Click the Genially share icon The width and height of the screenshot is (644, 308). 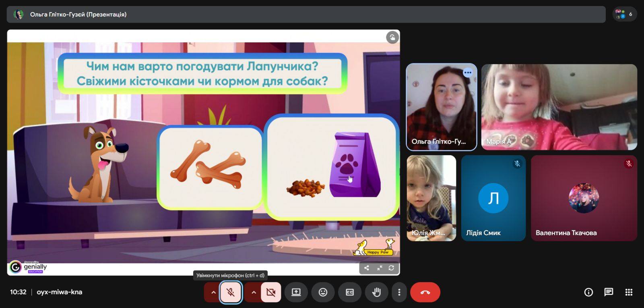point(367,268)
